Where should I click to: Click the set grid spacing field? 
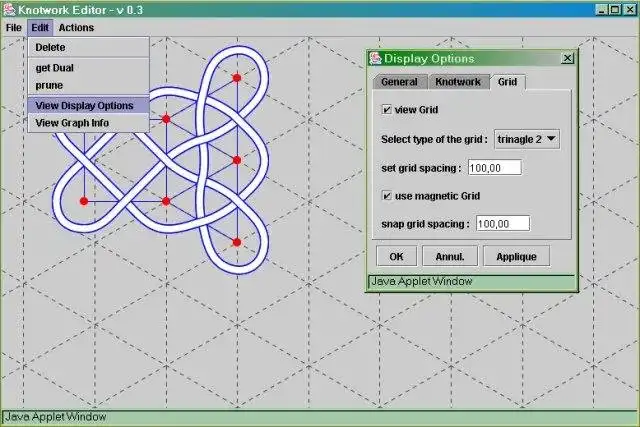tap(495, 168)
